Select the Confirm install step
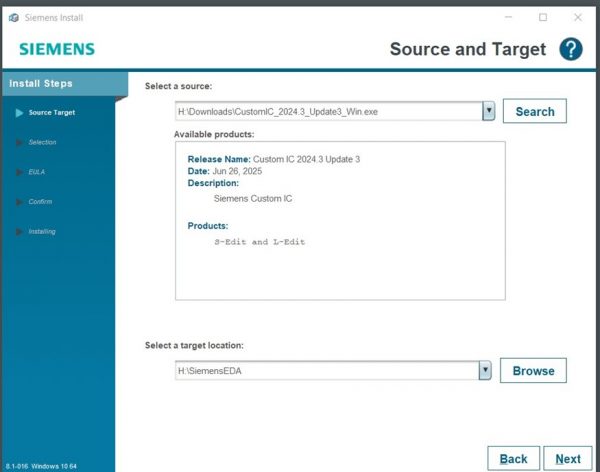 (40, 202)
